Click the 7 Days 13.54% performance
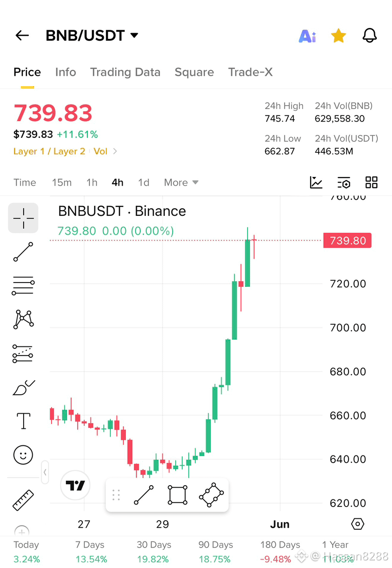The height and width of the screenshot is (568, 392). tap(91, 552)
